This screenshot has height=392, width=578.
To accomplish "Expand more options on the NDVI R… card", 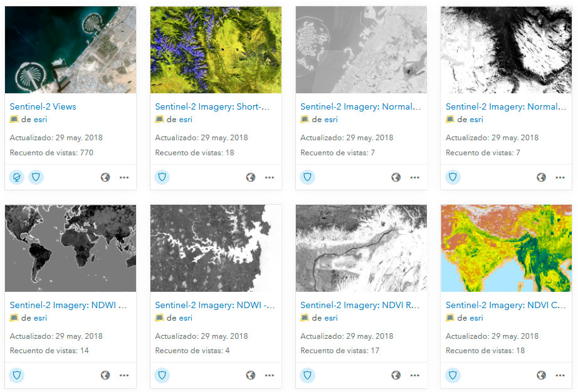I will (x=415, y=376).
